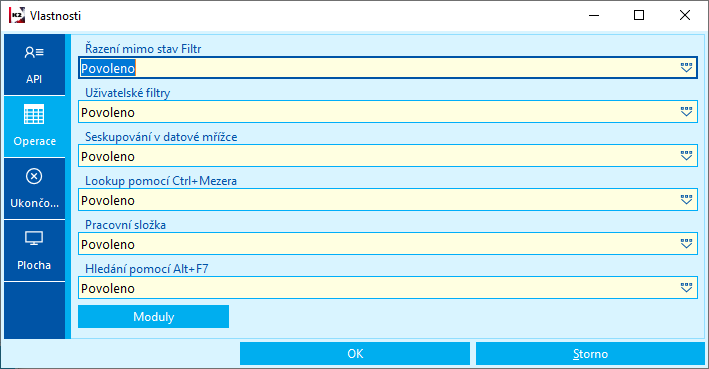Click the Operace grid icon
Viewport: 709px width, 369px height.
[x=34, y=114]
